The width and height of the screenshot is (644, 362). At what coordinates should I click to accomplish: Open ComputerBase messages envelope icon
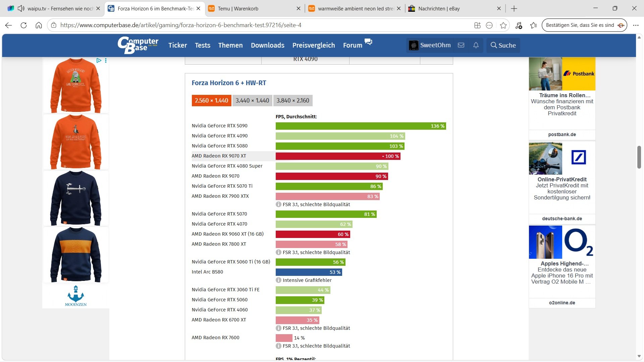coord(461,45)
